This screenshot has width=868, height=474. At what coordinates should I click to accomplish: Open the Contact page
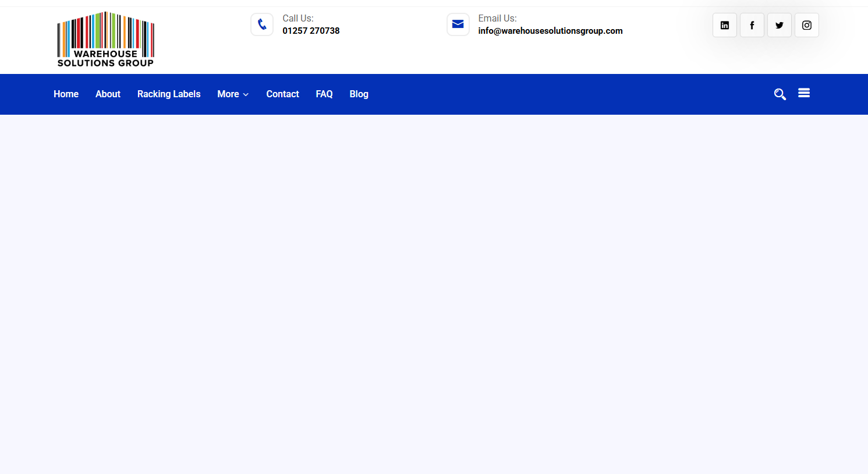282,94
